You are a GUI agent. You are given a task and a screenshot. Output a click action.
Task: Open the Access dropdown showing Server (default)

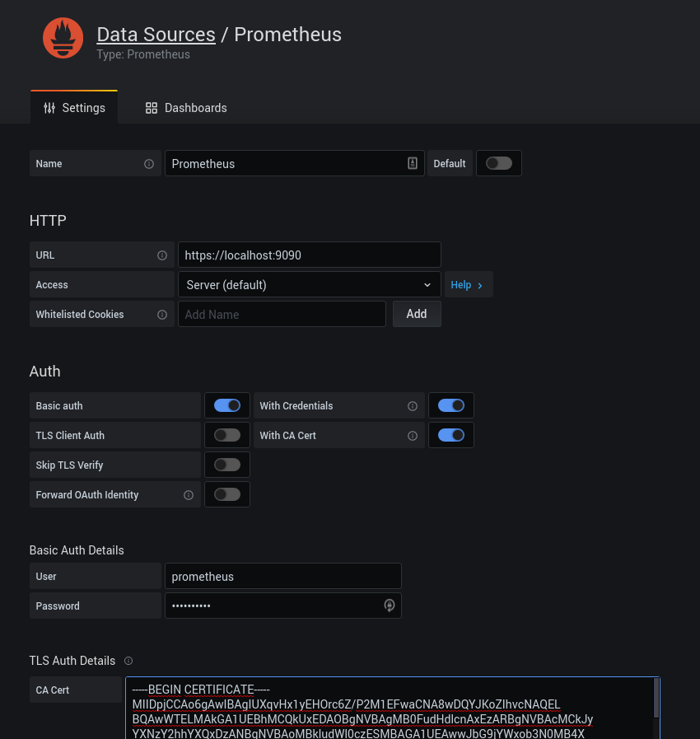tap(310, 285)
